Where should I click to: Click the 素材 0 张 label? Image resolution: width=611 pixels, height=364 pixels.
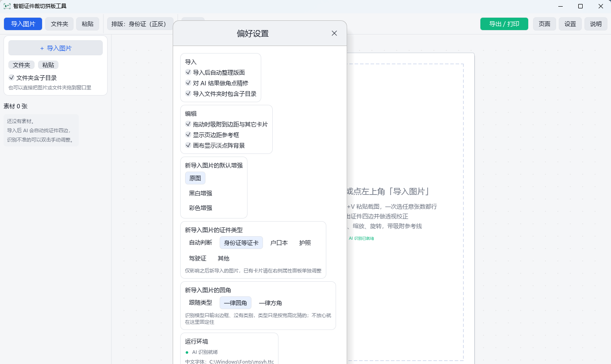tap(15, 106)
